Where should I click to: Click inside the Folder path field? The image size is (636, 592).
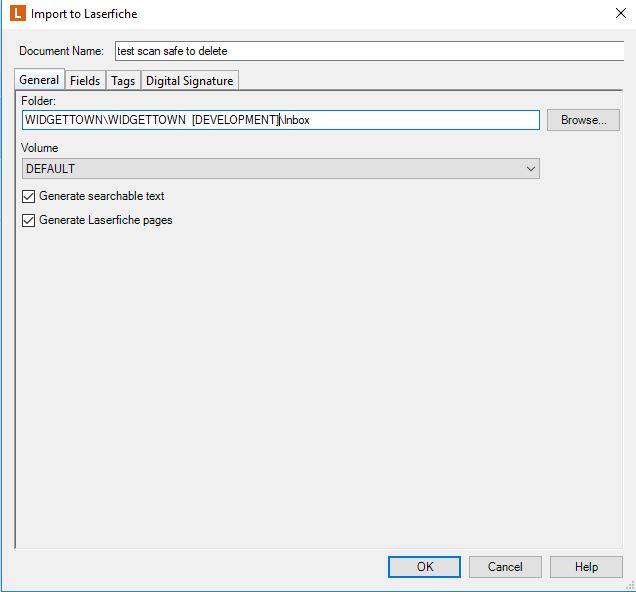281,120
